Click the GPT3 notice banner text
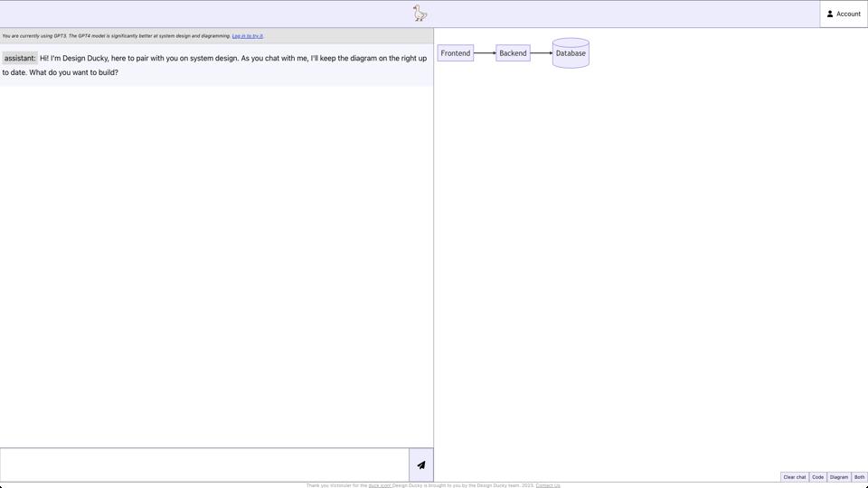This screenshot has width=868, height=488. [x=116, y=36]
